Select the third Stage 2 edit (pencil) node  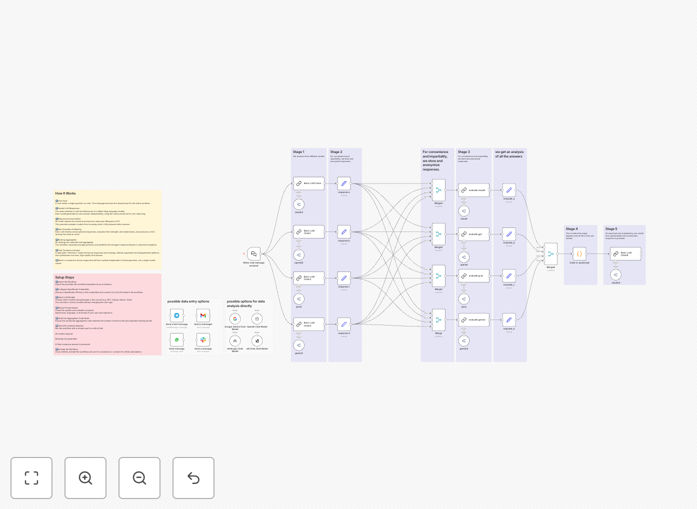(344, 278)
